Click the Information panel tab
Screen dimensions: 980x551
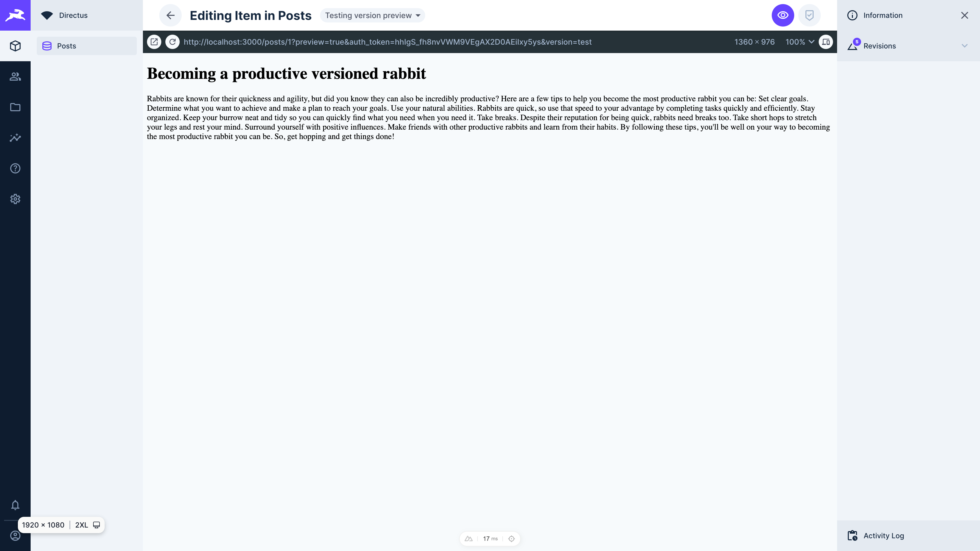[x=883, y=15]
